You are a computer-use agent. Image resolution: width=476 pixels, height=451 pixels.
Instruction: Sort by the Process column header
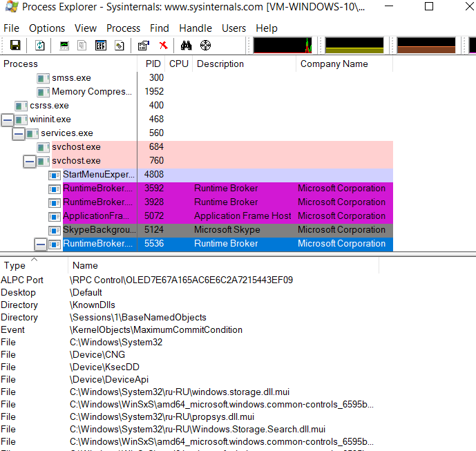point(68,64)
